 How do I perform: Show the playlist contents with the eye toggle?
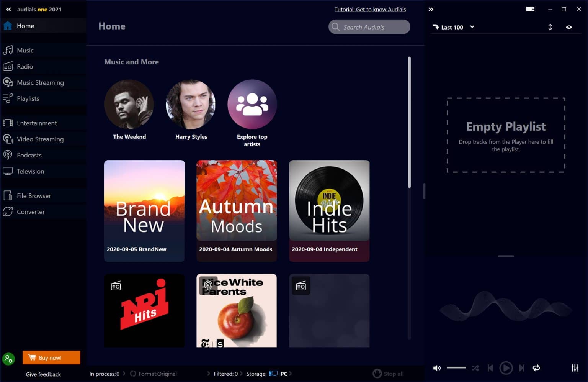(x=568, y=27)
